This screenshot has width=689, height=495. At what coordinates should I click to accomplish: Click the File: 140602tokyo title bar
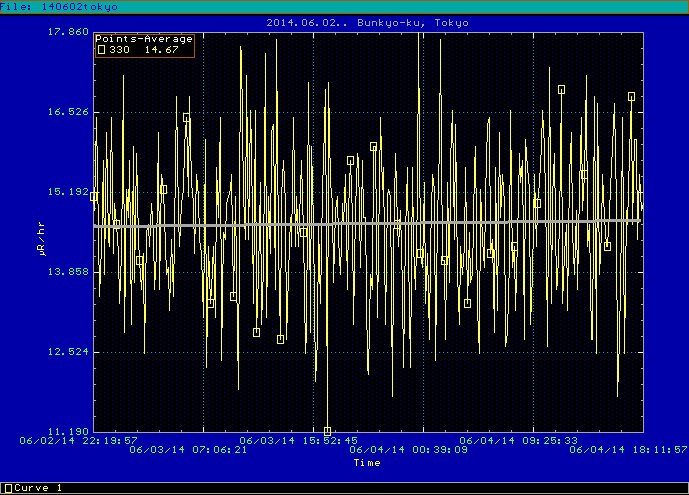tap(60, 6)
